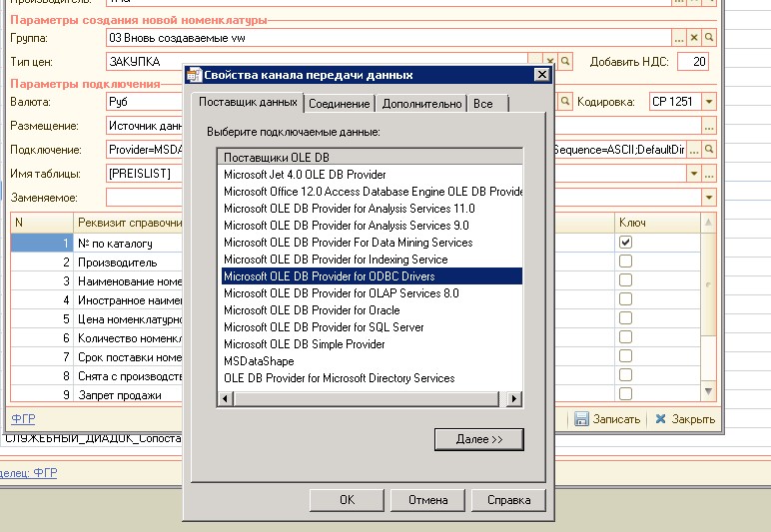Viewport: 771px width, 532px height.
Task: Select Provider for Analysis Services 11.0
Action: (372, 209)
